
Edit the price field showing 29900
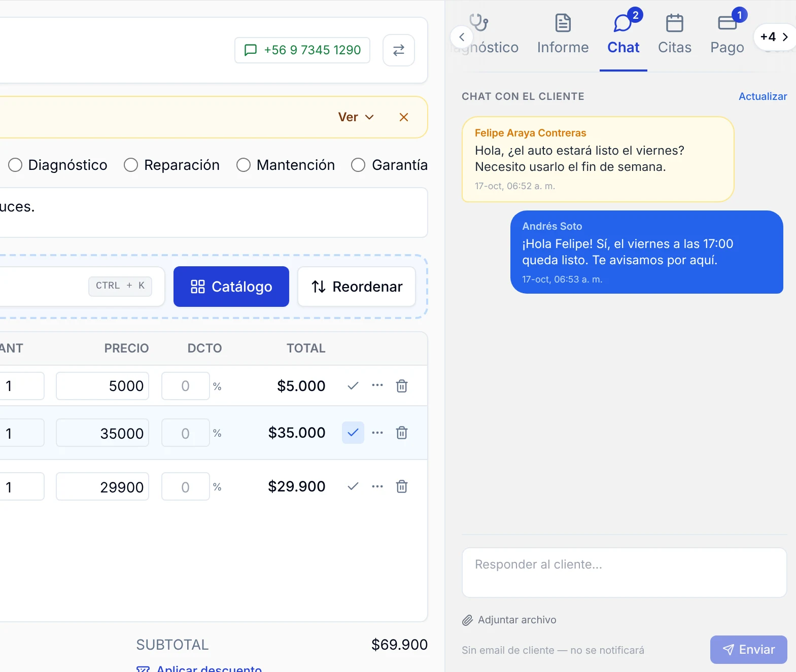(102, 486)
